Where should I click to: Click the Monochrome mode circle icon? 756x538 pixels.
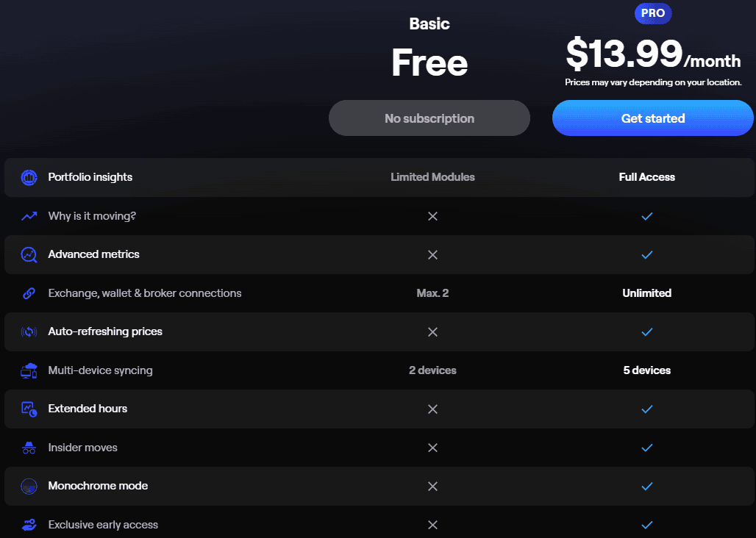[x=29, y=486]
